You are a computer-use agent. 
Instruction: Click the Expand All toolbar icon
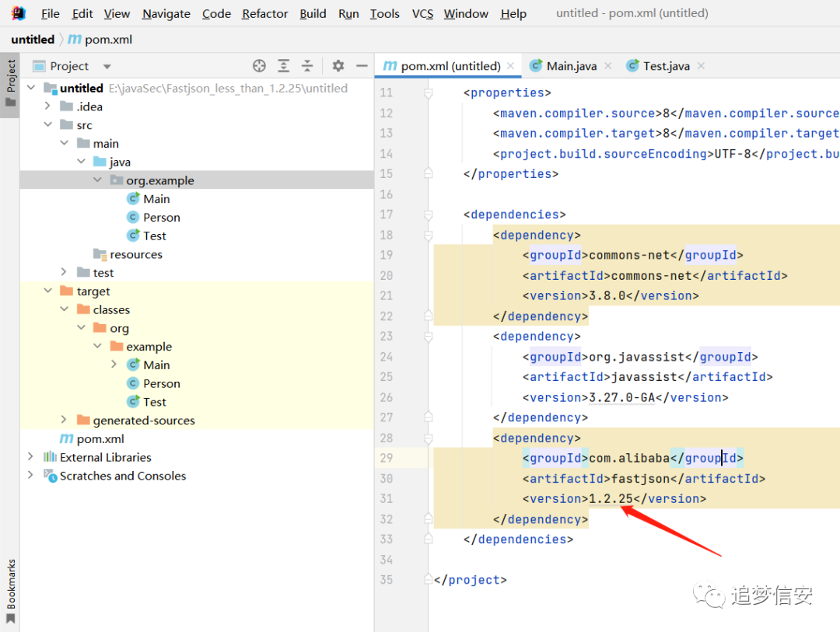(x=283, y=66)
